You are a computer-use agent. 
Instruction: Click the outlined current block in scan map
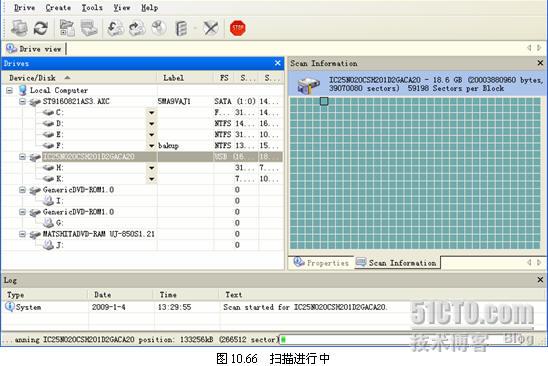324,101
